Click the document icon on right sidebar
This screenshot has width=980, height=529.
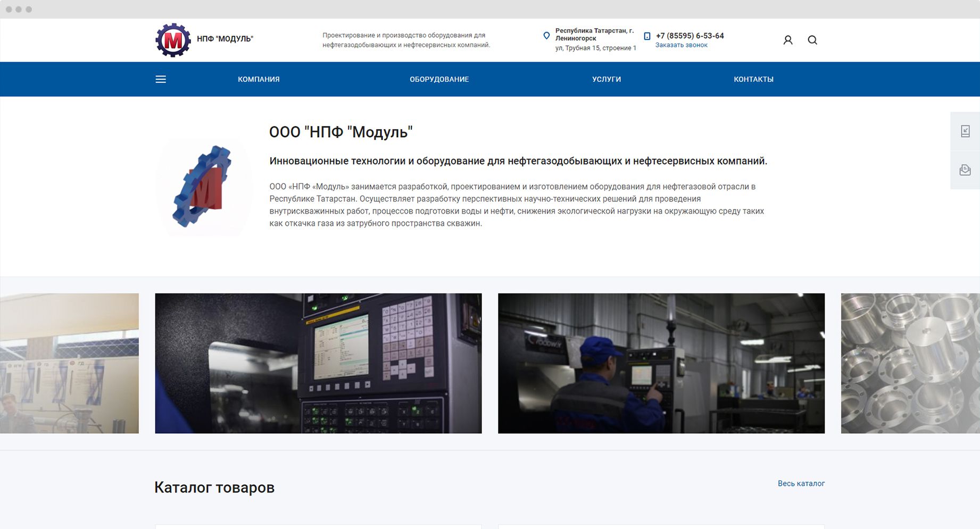point(965,131)
